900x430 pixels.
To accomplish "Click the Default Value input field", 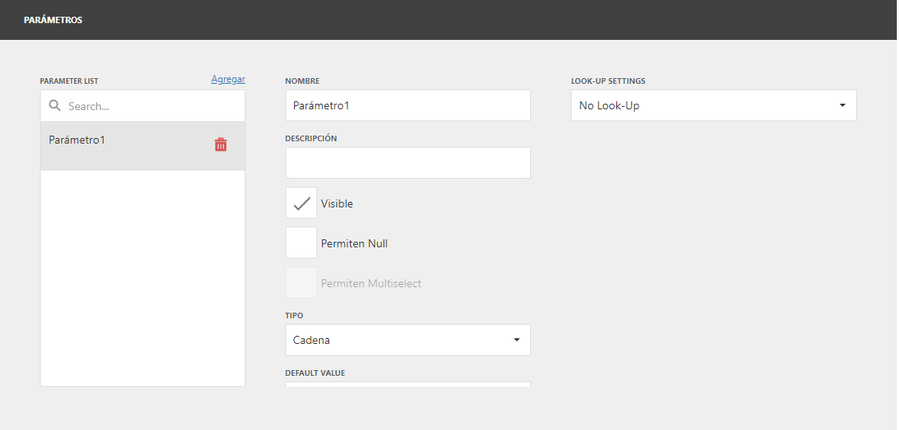I will point(408,384).
